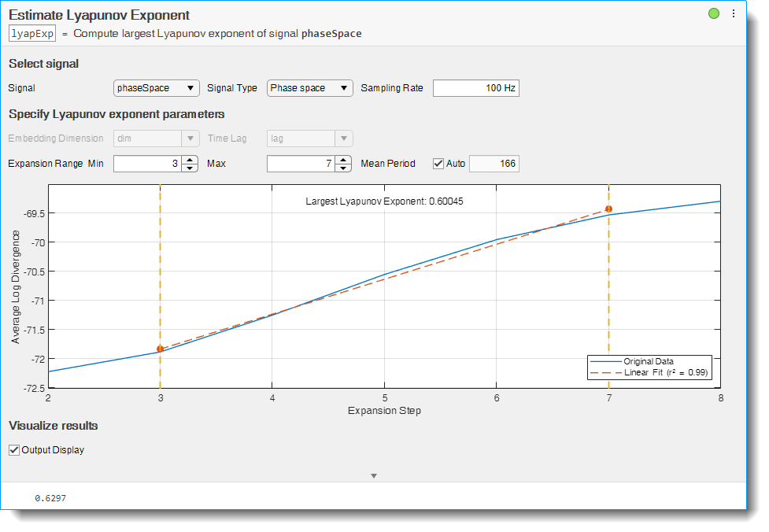Select the Sampling Rate field showing 100 Hz
The height and width of the screenshot is (532, 769).
pyautogui.click(x=475, y=88)
